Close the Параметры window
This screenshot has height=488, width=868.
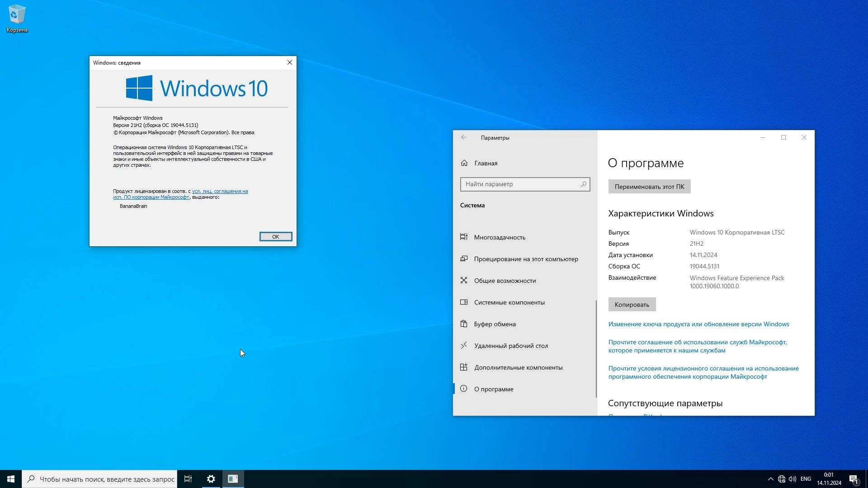(804, 137)
